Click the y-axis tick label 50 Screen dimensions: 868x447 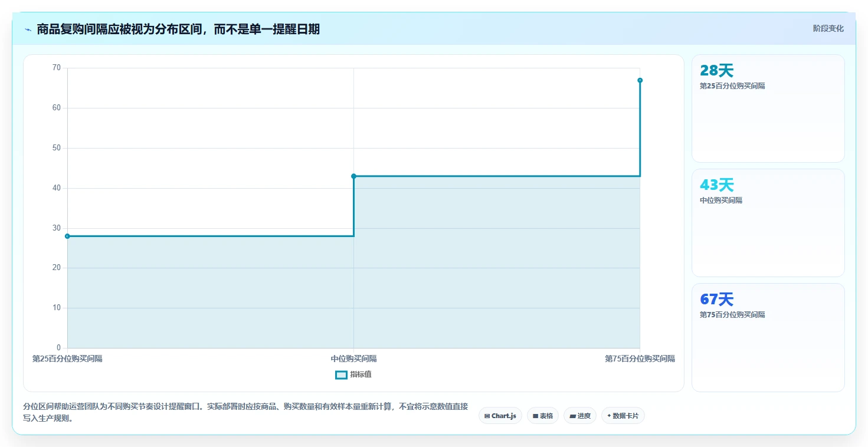click(57, 148)
